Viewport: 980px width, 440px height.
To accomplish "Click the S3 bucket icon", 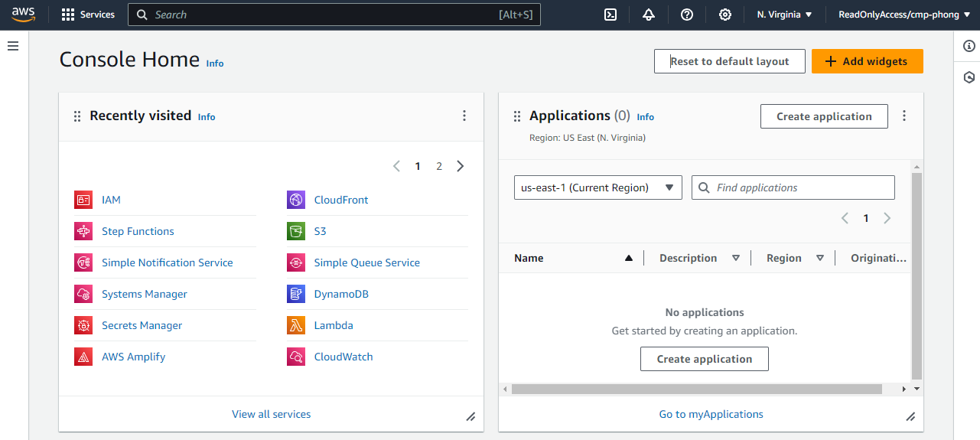I will click(296, 231).
